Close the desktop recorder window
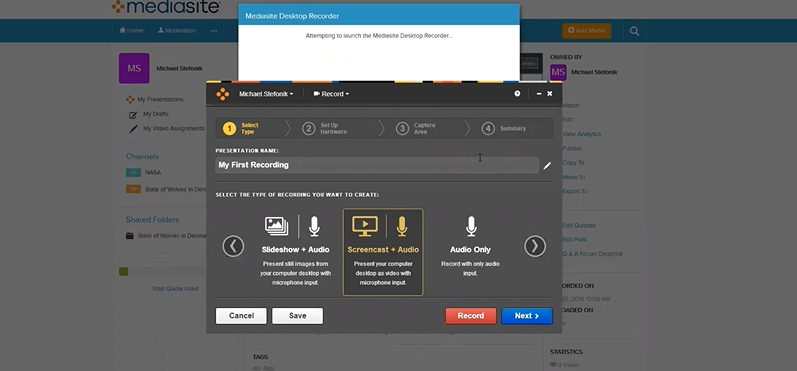The image size is (797, 371). tap(549, 94)
